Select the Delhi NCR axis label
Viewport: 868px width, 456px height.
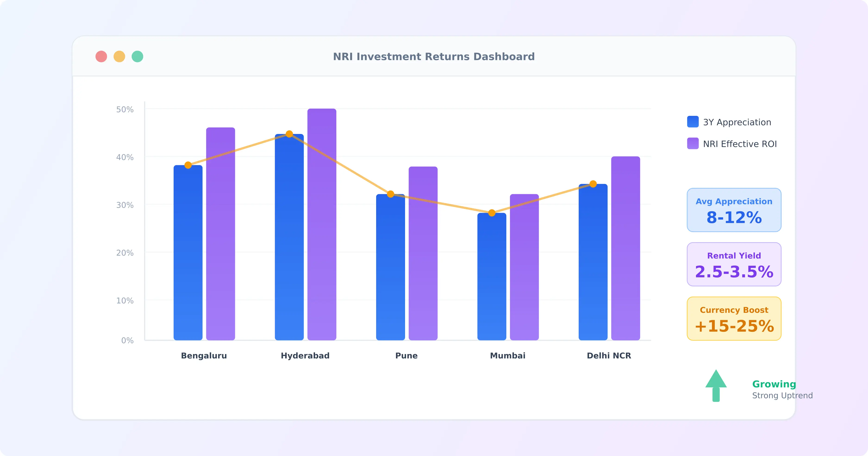point(609,355)
